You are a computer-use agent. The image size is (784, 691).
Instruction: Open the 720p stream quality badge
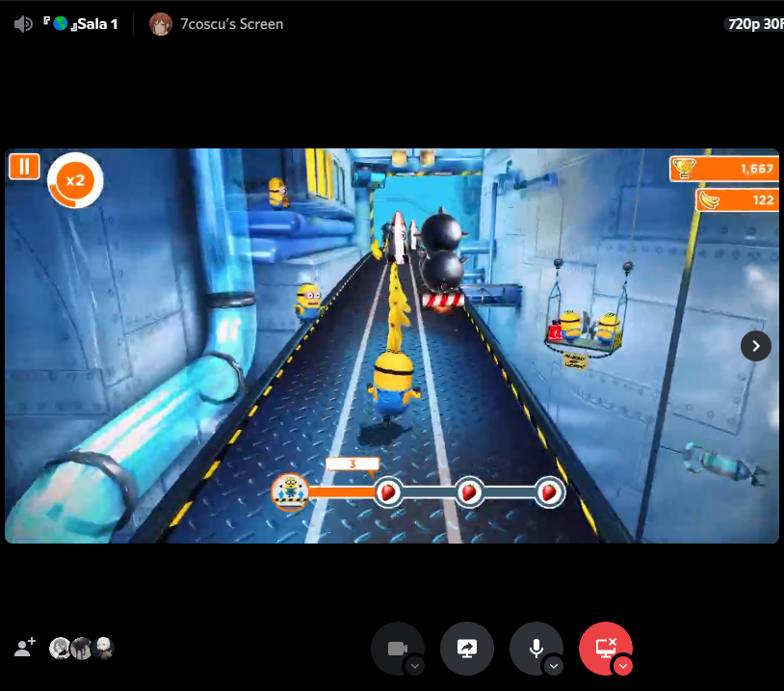coord(754,24)
